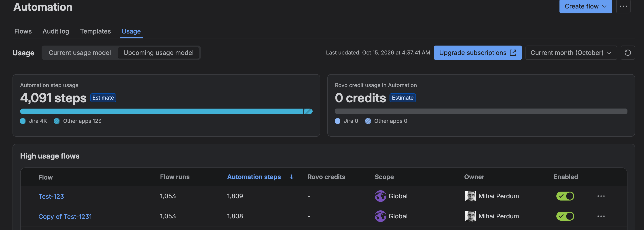644x230 pixels.
Task: Select the Usage tab
Action: (x=131, y=31)
